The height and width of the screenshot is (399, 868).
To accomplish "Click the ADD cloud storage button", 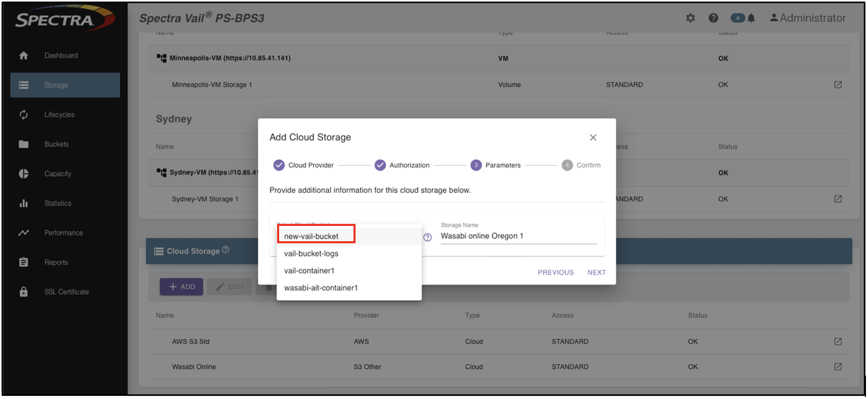I will (181, 287).
